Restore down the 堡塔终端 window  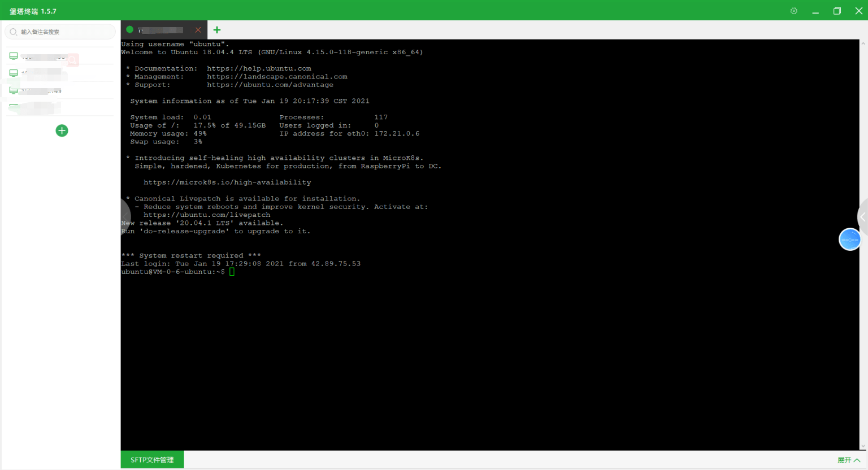pos(837,11)
